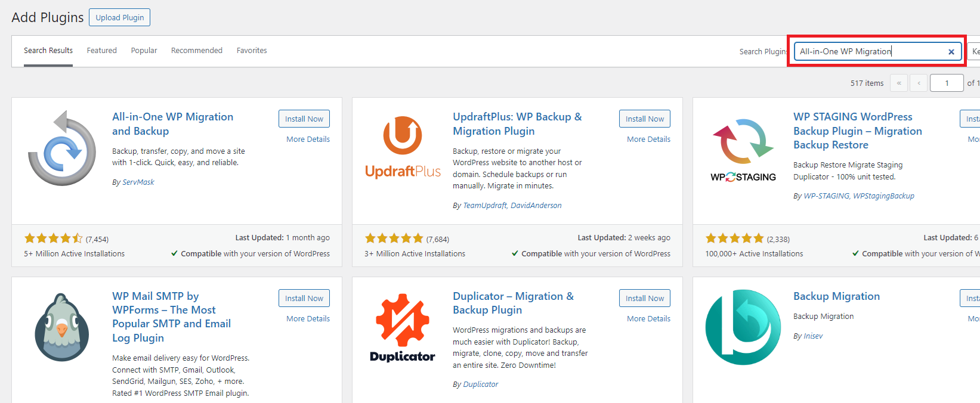980x403 pixels.
Task: Open the UpdraftPlus: WP Backup & Migration Plugin title
Action: 517,124
